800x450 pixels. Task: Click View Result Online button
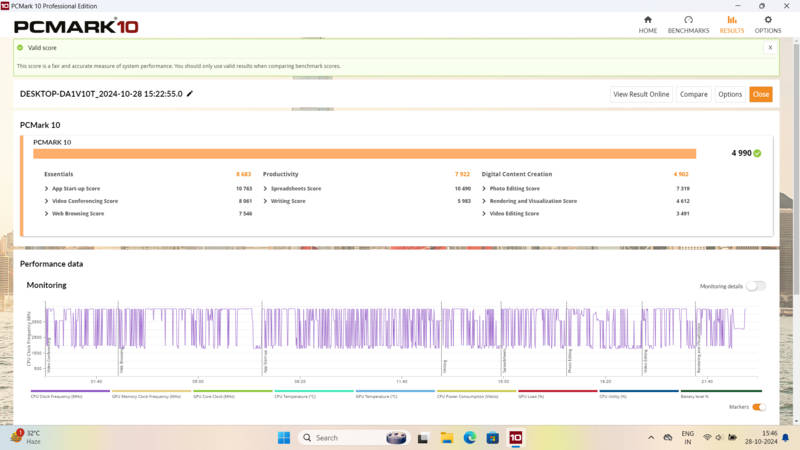point(641,94)
